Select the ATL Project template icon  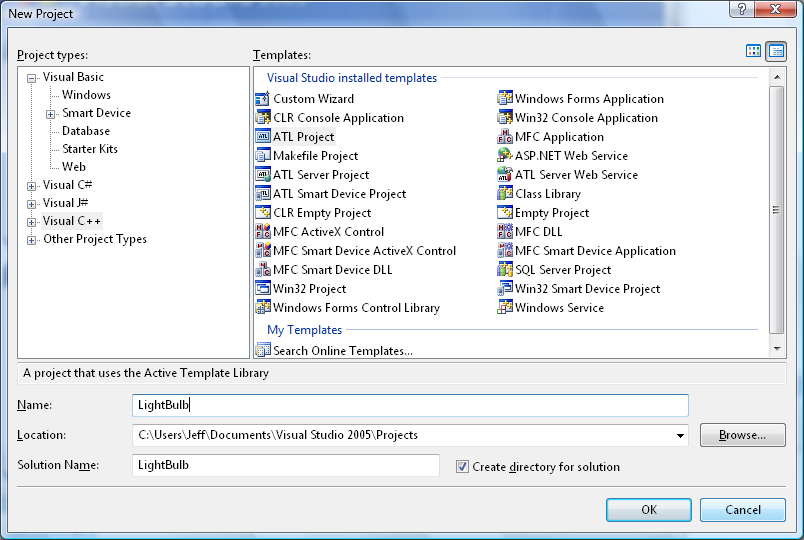263,136
